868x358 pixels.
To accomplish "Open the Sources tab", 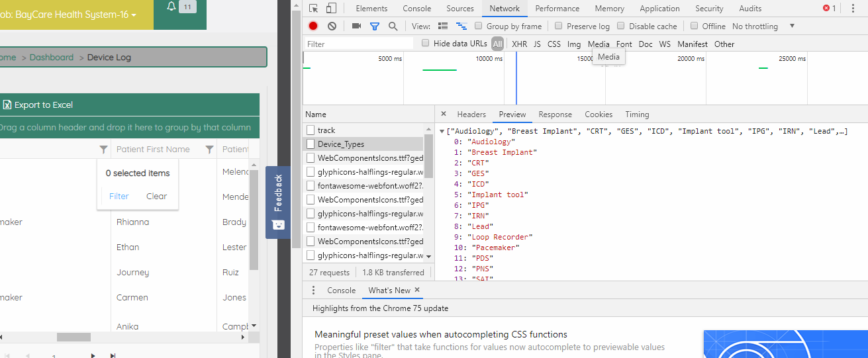I will coord(460,9).
